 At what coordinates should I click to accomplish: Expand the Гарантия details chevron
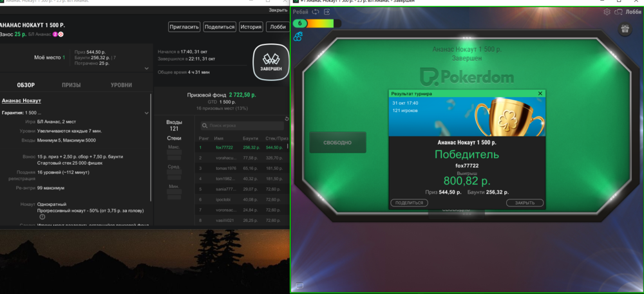pos(146,112)
